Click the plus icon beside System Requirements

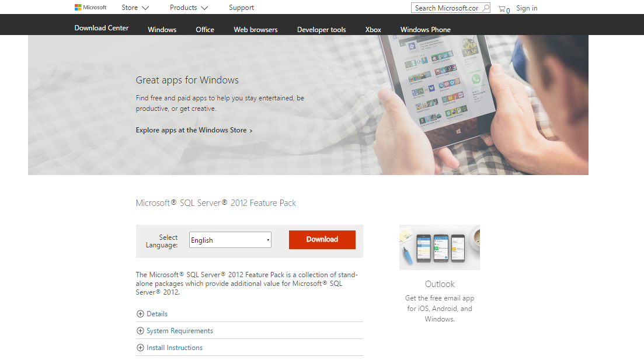coord(140,331)
